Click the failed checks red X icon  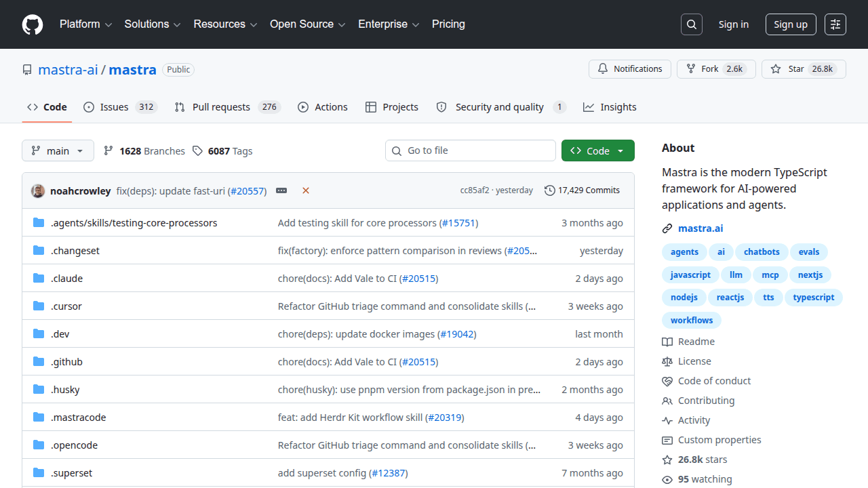pos(306,191)
